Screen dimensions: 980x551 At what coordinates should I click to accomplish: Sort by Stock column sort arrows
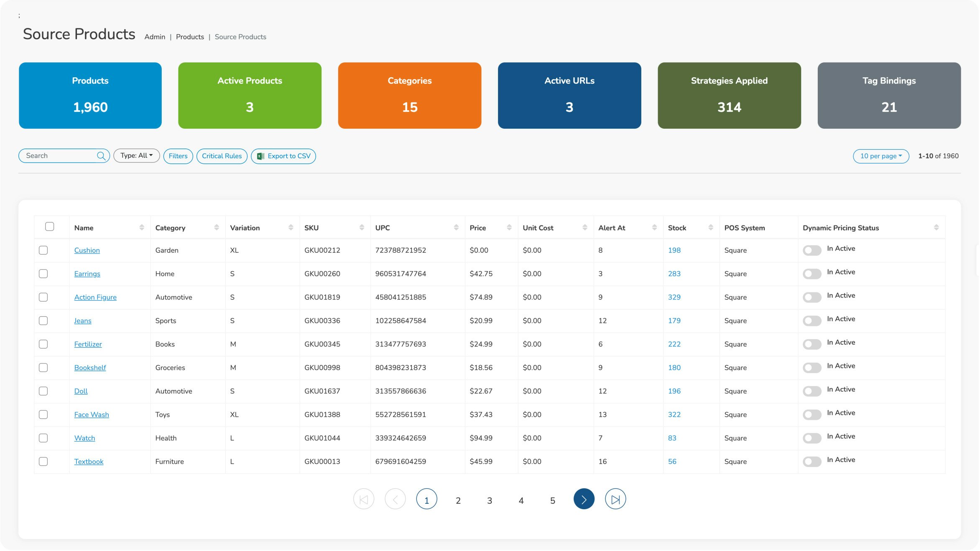coord(710,228)
